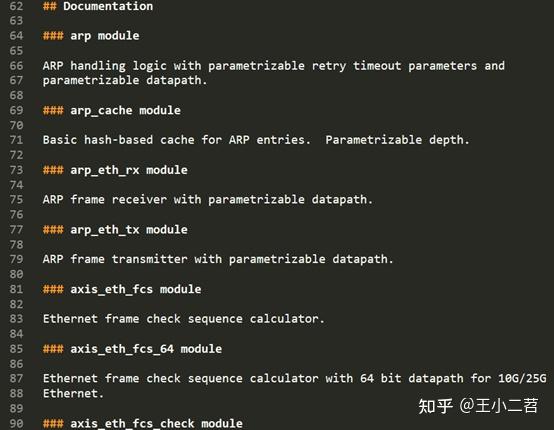Place cursor on "ARP handling logic" line

point(274,66)
